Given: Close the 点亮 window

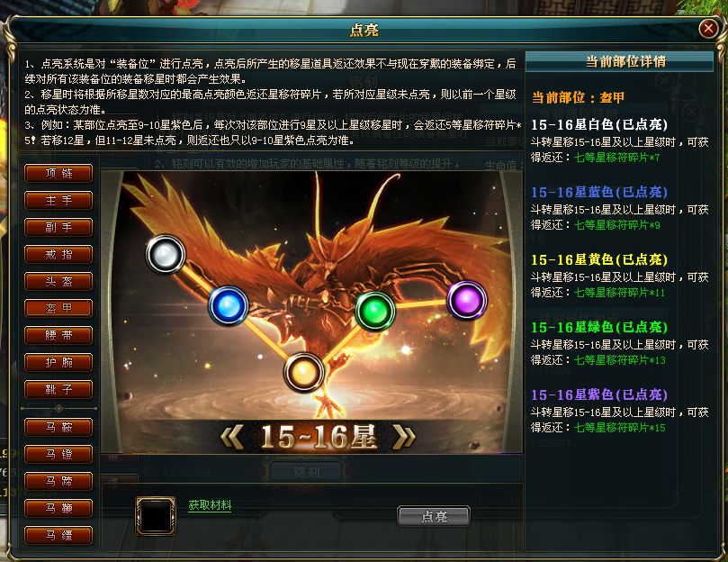Looking at the screenshot, I should click(708, 28).
